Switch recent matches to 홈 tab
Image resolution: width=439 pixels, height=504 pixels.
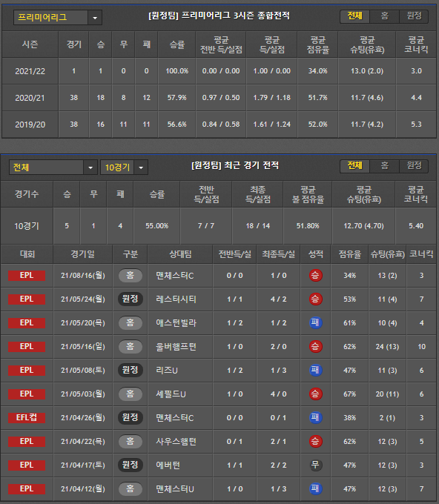tap(384, 166)
